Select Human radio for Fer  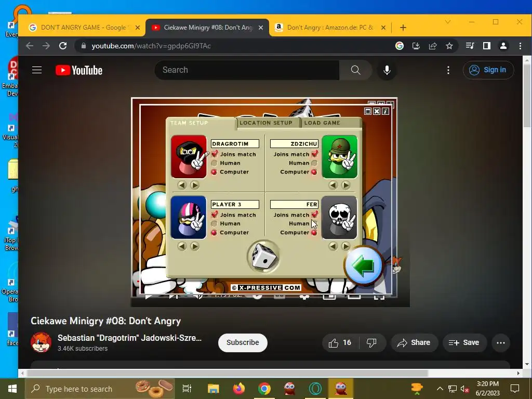pos(314,223)
